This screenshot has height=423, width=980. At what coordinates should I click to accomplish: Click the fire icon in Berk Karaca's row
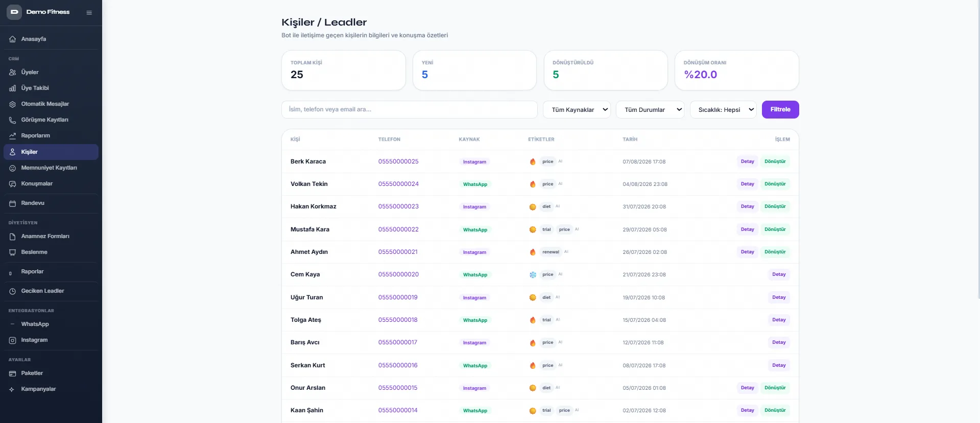[x=533, y=161]
